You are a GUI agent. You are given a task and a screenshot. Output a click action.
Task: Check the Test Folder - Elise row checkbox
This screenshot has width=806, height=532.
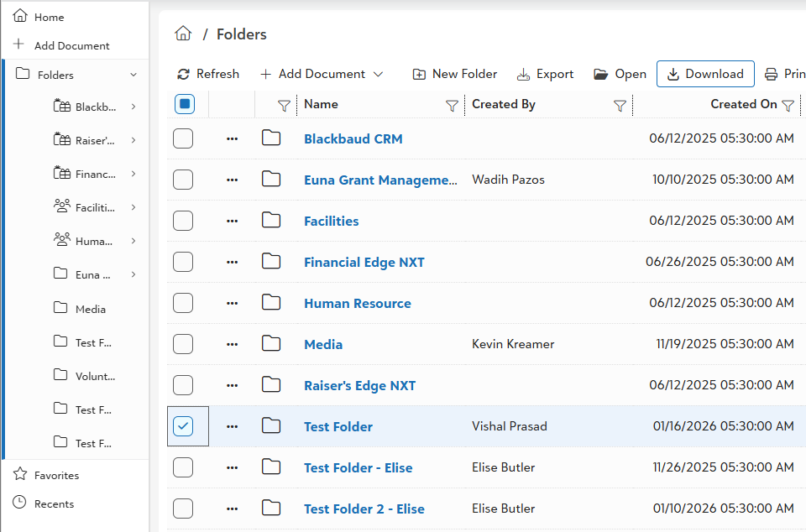[183, 467]
